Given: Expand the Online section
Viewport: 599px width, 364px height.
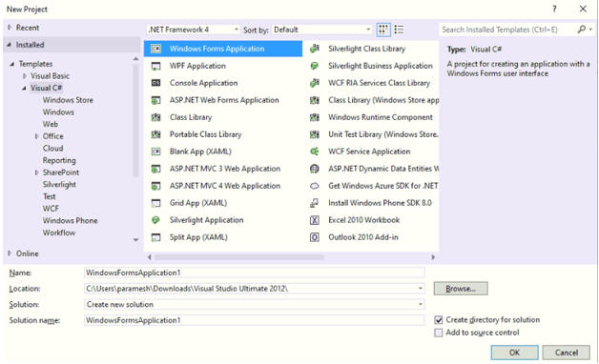Looking at the screenshot, I should click(10, 253).
